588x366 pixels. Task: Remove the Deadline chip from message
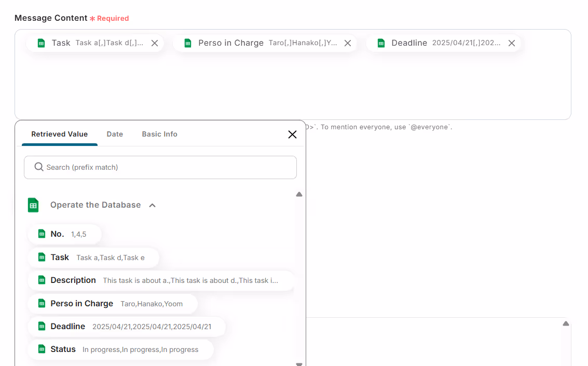[x=512, y=43]
